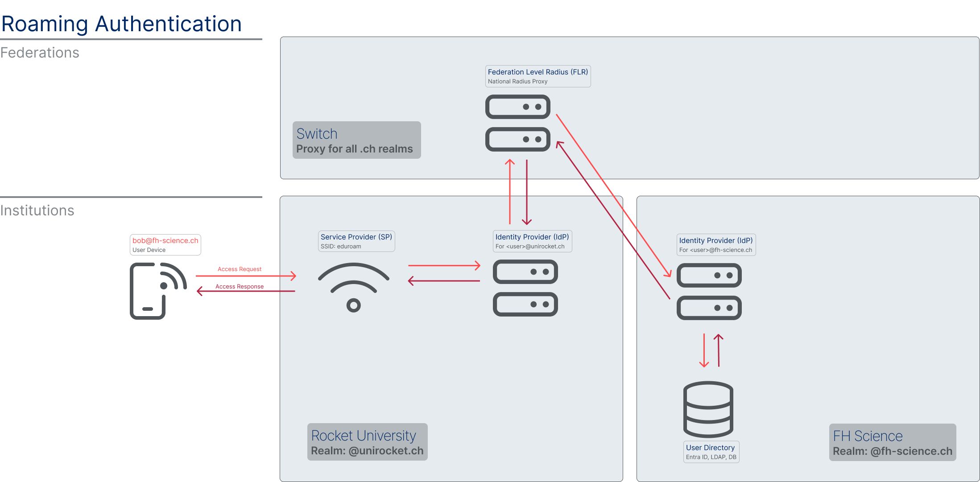Click the Service Provider (SP) label box

click(x=356, y=241)
